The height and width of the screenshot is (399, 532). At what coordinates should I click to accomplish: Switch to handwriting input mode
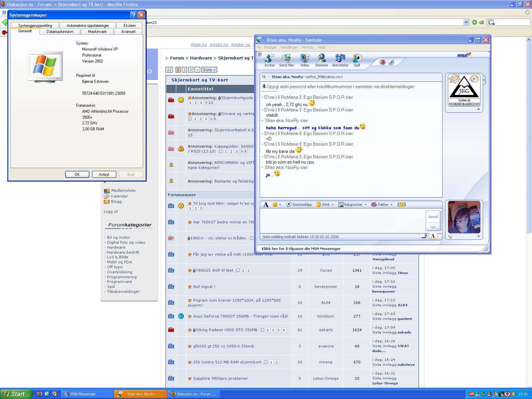click(424, 236)
